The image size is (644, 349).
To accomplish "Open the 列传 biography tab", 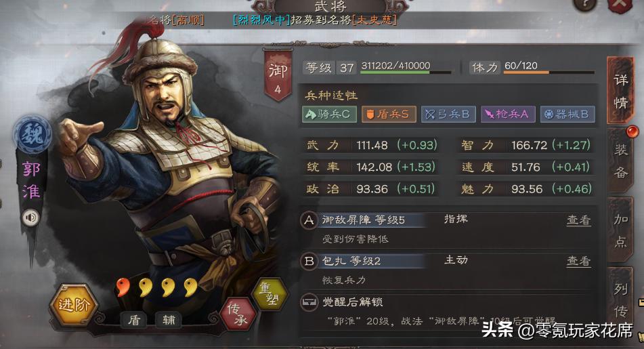I will [x=620, y=300].
